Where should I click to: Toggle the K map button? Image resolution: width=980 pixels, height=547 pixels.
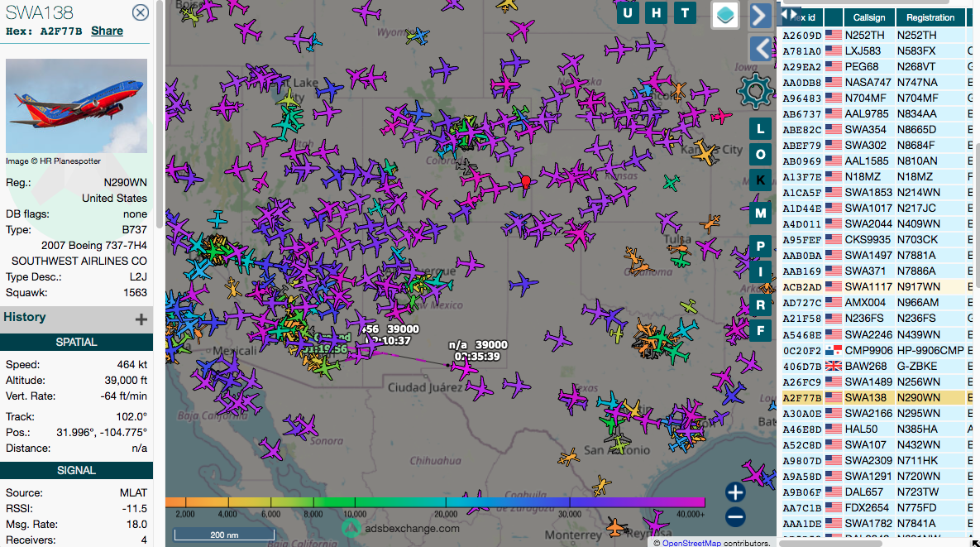760,180
